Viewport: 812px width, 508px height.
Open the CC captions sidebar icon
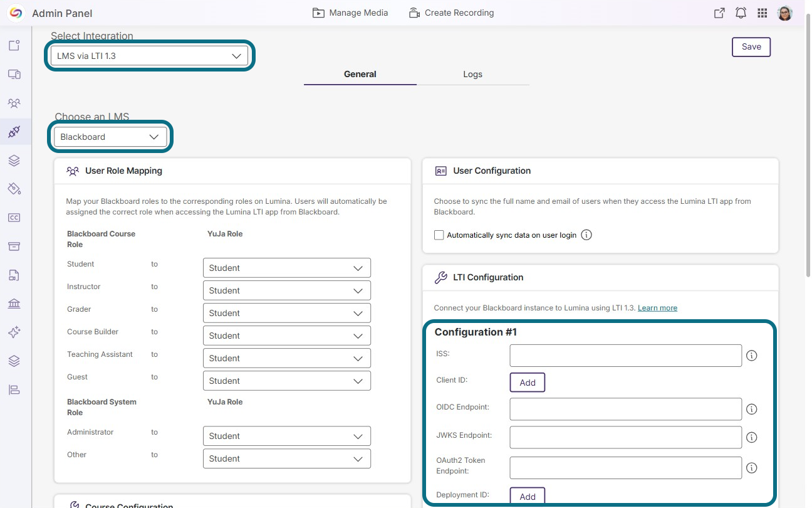point(14,218)
